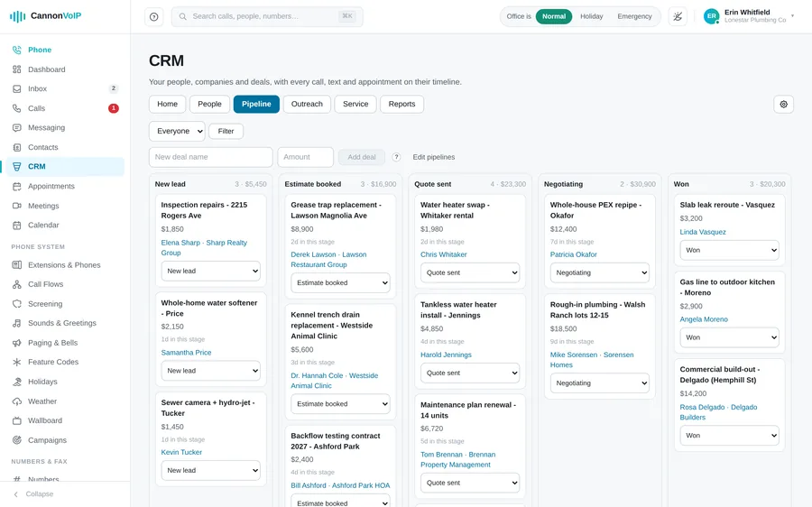Open contact link Samantha Price
This screenshot has width=812, height=507.
pyautogui.click(x=186, y=352)
